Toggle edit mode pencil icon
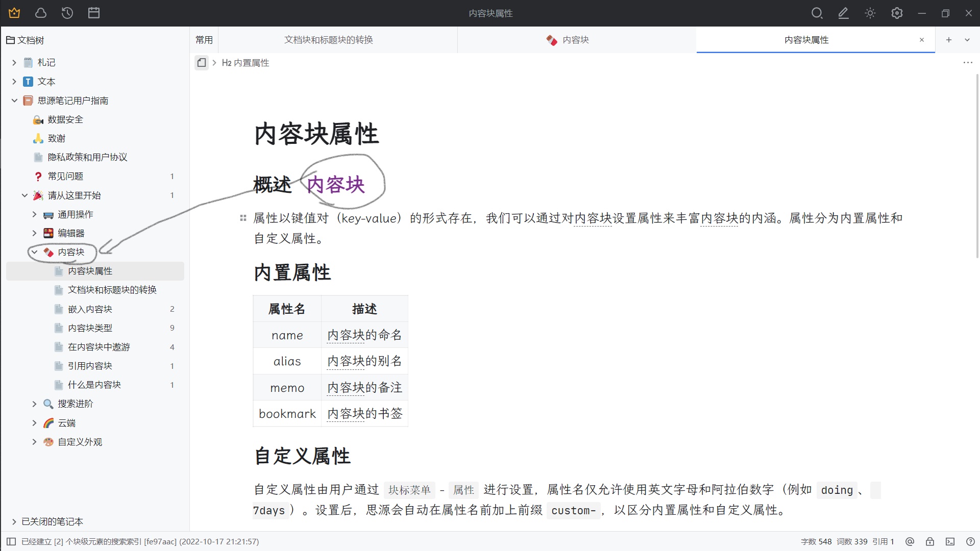The width and height of the screenshot is (980, 551). click(843, 13)
